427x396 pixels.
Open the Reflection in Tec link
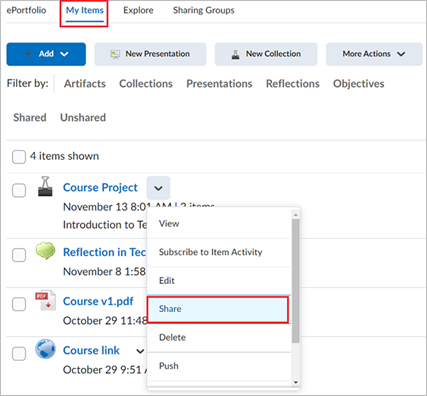tap(105, 252)
